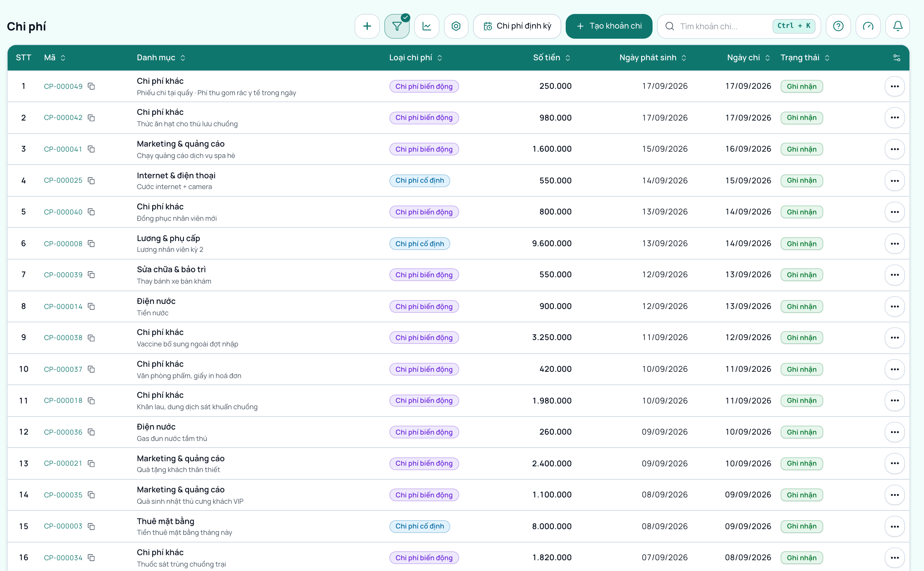924x571 pixels.
Task: Copy code CP-000034
Action: 91,557
